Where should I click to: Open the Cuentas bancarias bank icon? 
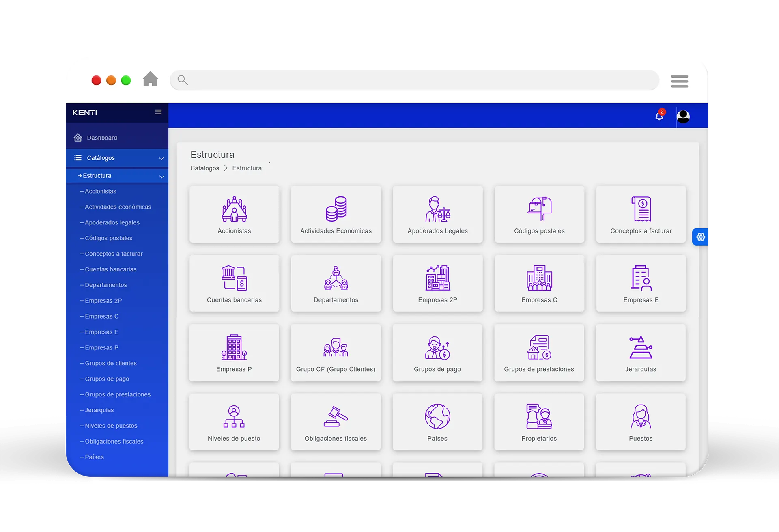[234, 278]
